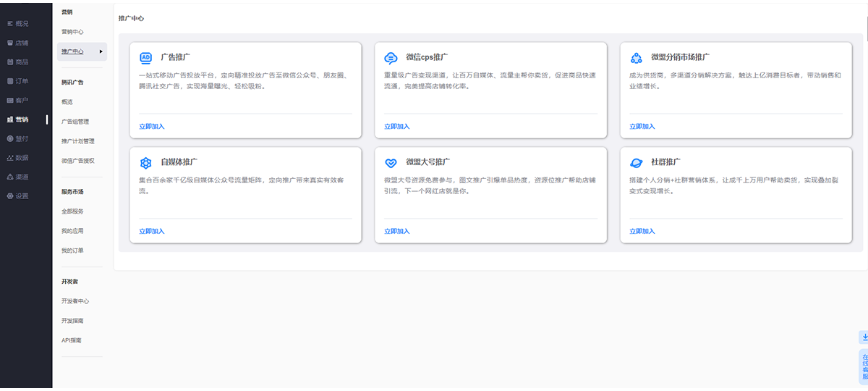
Task: Open the 营销中心 menu item
Action: [x=72, y=32]
